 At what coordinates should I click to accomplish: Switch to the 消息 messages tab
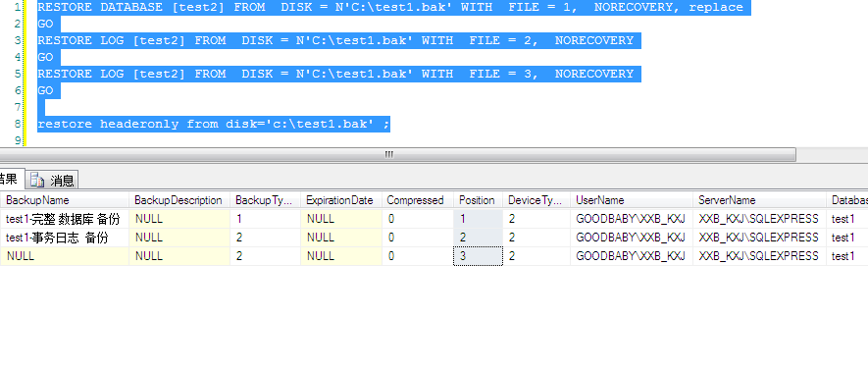coord(54,180)
